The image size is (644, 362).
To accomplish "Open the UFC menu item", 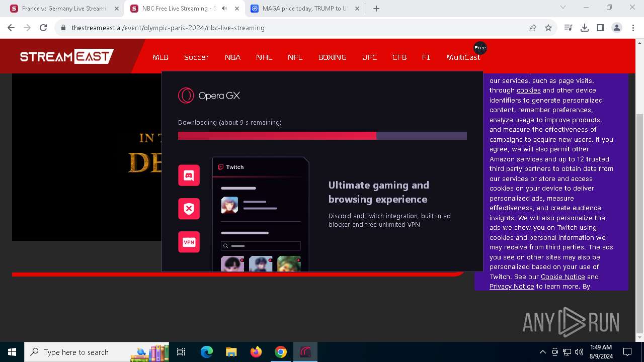I will [x=369, y=57].
